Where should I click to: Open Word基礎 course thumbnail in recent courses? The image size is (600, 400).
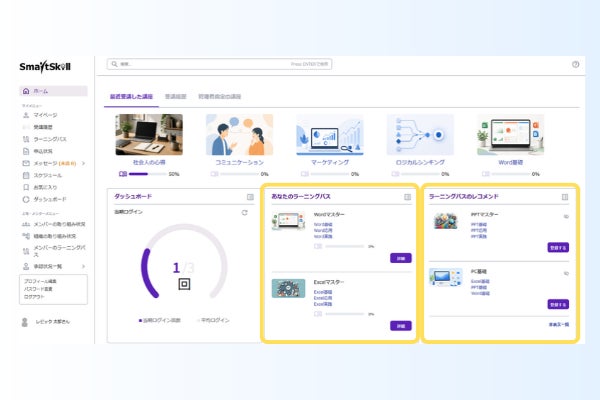(510, 135)
